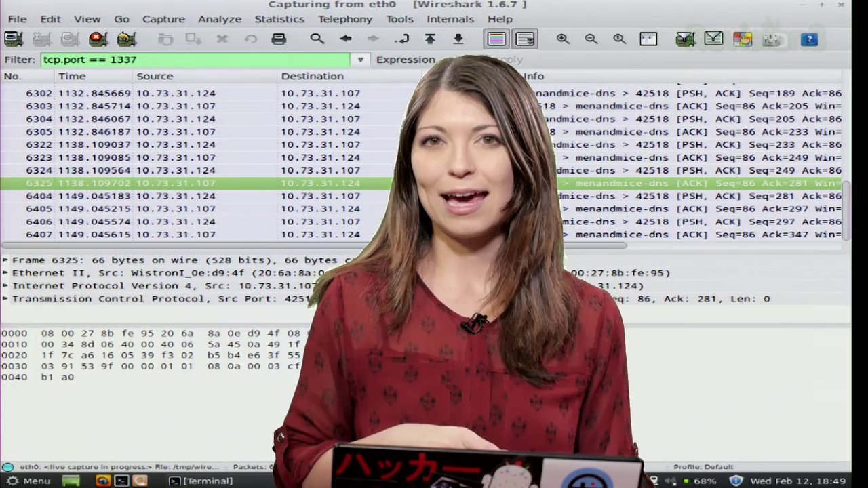Open the Menu launcher on taskbar
The image size is (868, 488).
click(28, 481)
